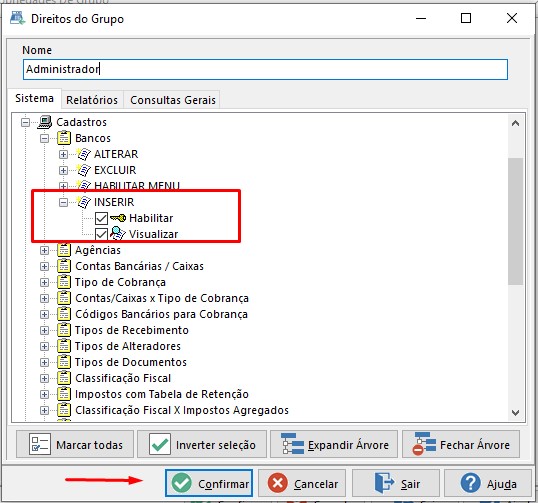Click the EXCLUIR document icon
The width and height of the screenshot is (538, 503).
(x=83, y=170)
